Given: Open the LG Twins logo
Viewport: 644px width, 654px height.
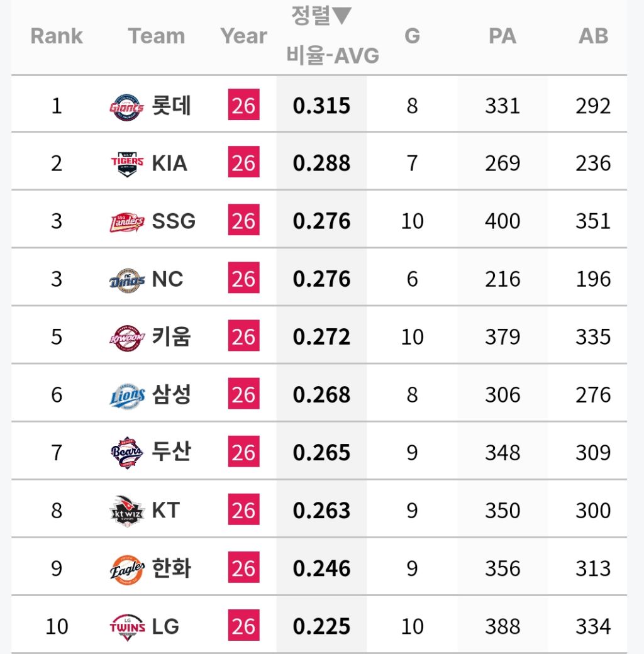Looking at the screenshot, I should click(127, 627).
